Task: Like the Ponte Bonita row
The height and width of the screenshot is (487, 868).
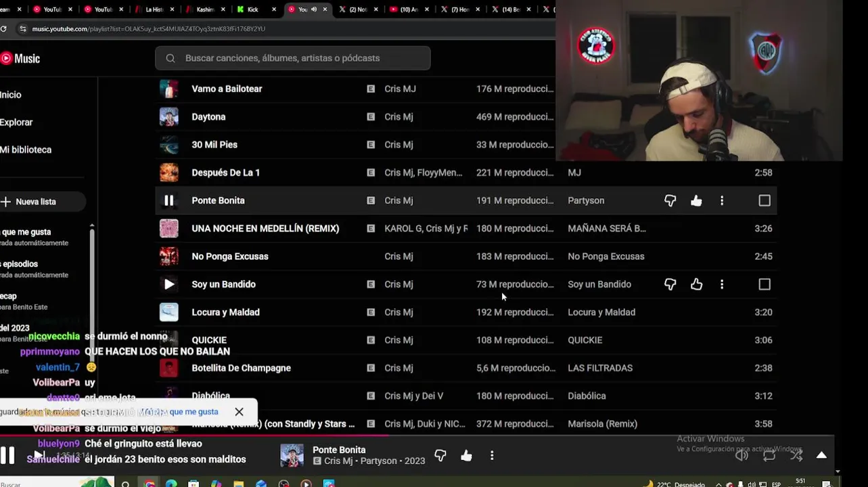Action: (696, 200)
